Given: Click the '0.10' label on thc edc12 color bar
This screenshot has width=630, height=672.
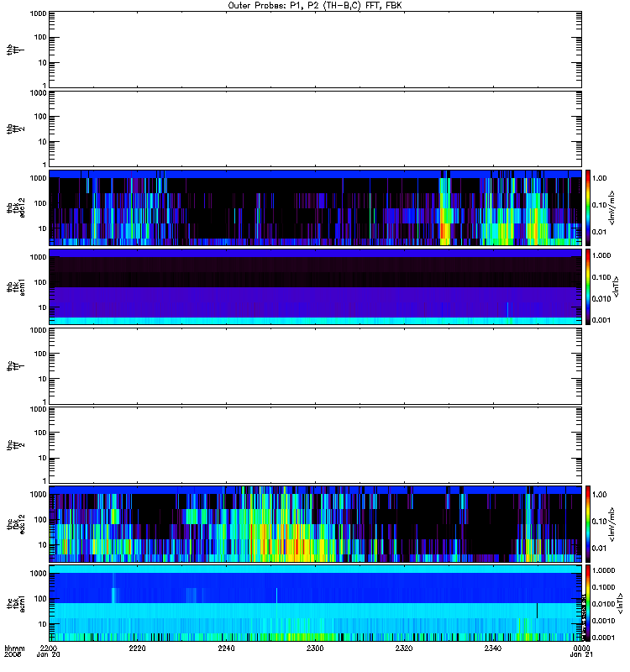Looking at the screenshot, I should click(x=599, y=522).
